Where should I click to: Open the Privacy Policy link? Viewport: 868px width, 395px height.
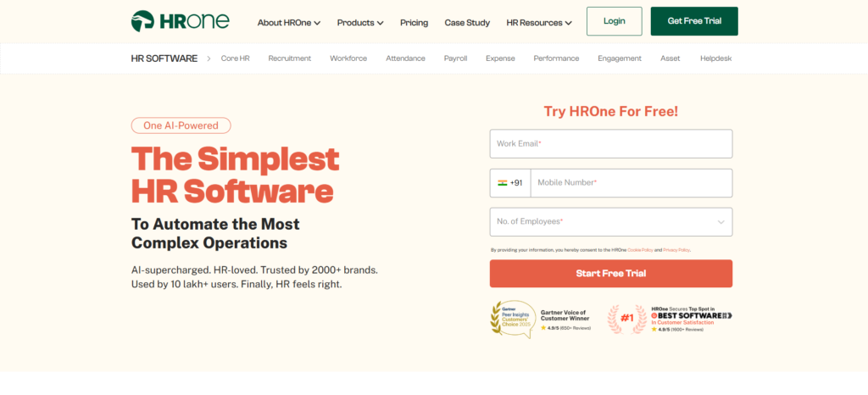click(676, 250)
